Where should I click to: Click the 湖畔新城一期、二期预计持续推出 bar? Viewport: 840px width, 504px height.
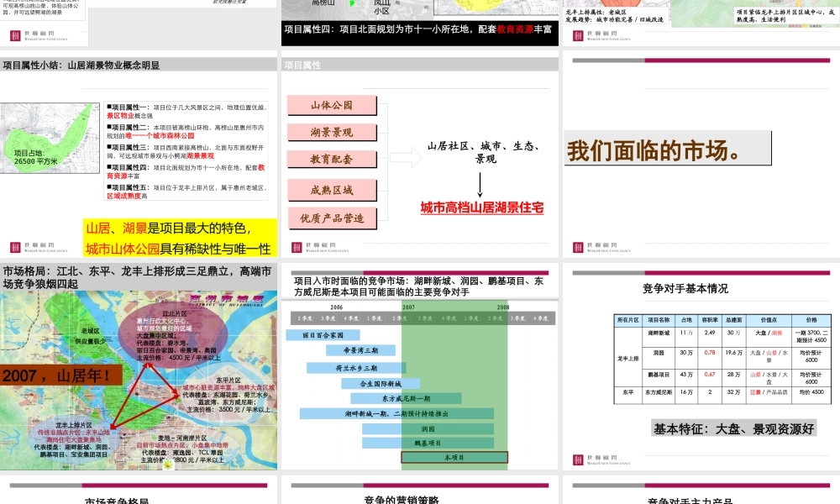coord(396,413)
